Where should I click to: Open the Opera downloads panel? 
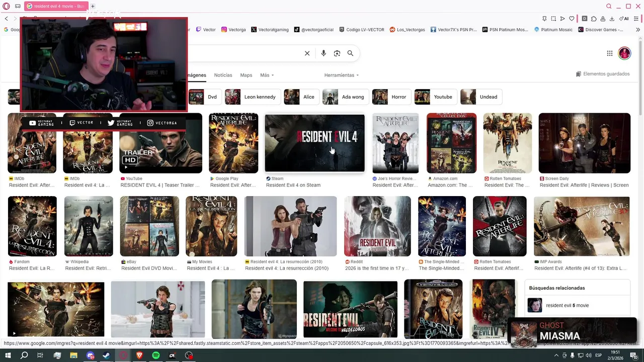612,19
